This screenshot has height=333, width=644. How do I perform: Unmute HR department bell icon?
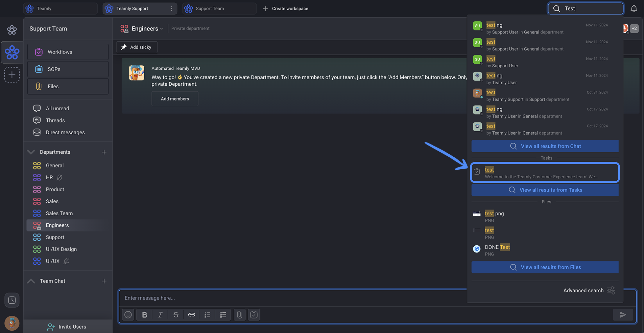pyautogui.click(x=60, y=177)
